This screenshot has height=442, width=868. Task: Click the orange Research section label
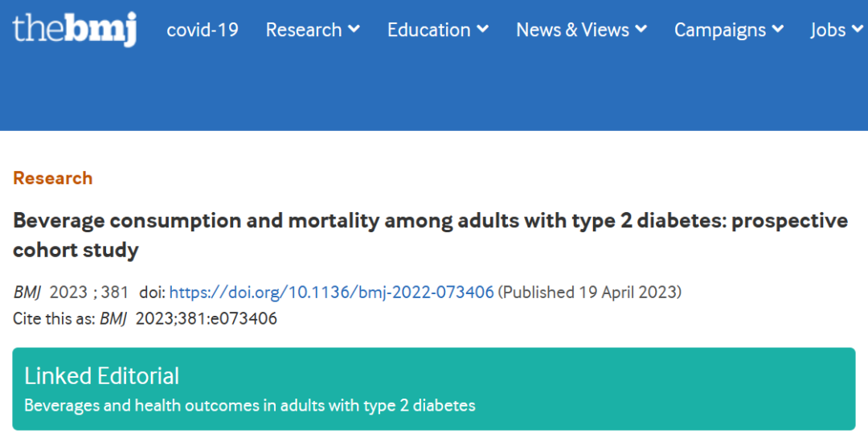53,178
